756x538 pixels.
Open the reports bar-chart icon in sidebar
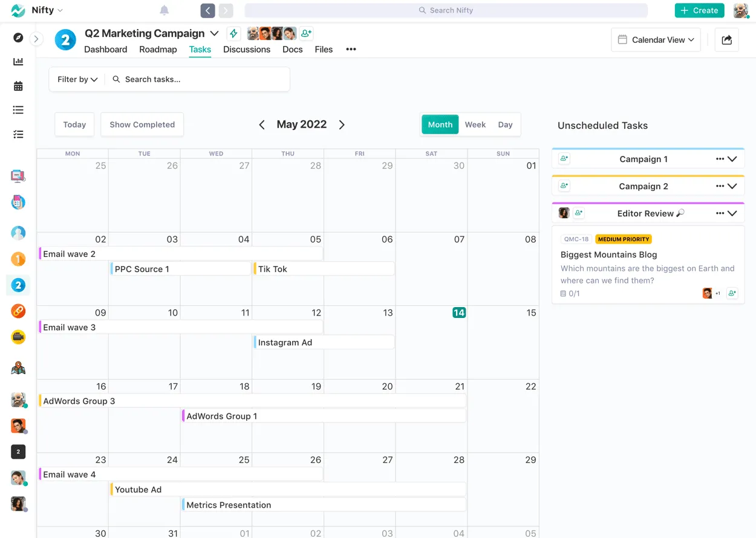18,61
